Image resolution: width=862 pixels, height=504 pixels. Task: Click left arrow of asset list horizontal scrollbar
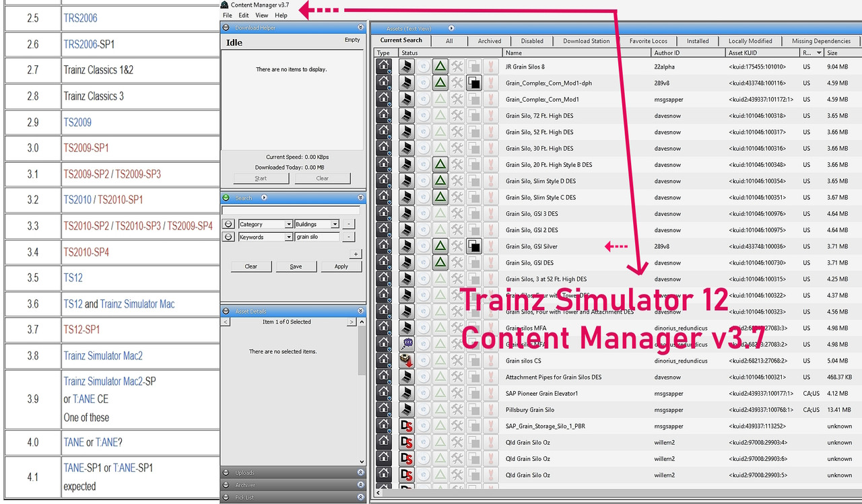[378, 493]
